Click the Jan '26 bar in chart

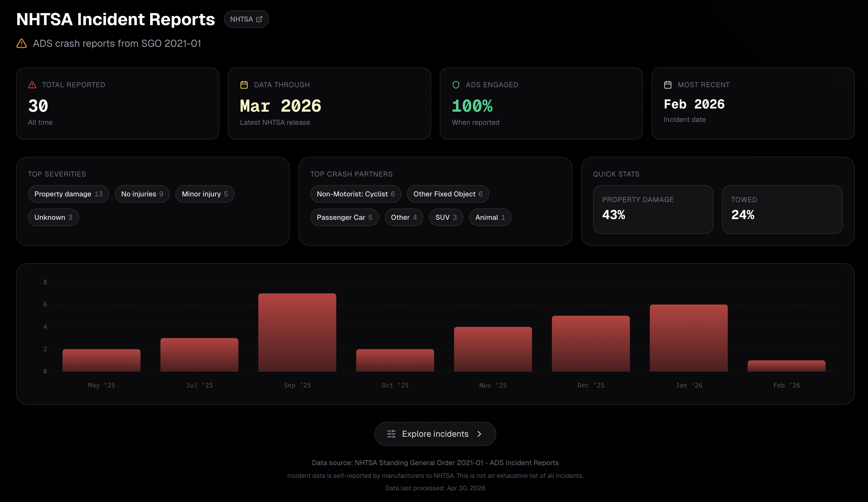click(x=689, y=338)
